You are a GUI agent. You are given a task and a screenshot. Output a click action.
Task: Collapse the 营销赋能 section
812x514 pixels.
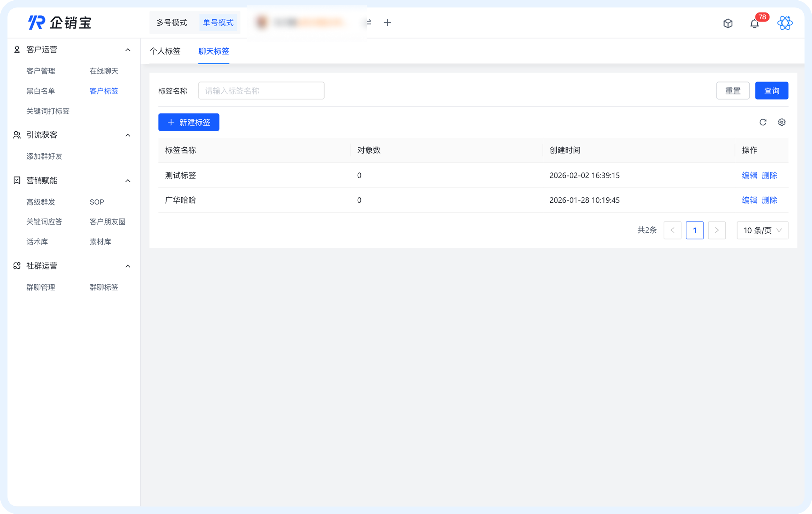point(128,181)
